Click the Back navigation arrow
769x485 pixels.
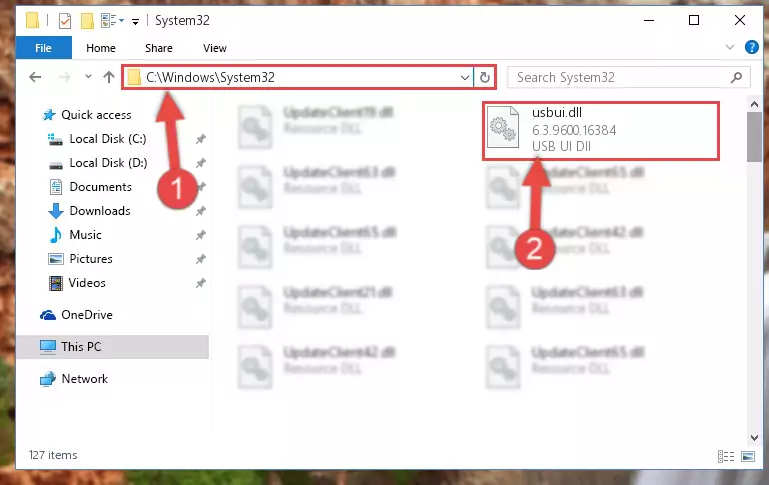tap(35, 77)
